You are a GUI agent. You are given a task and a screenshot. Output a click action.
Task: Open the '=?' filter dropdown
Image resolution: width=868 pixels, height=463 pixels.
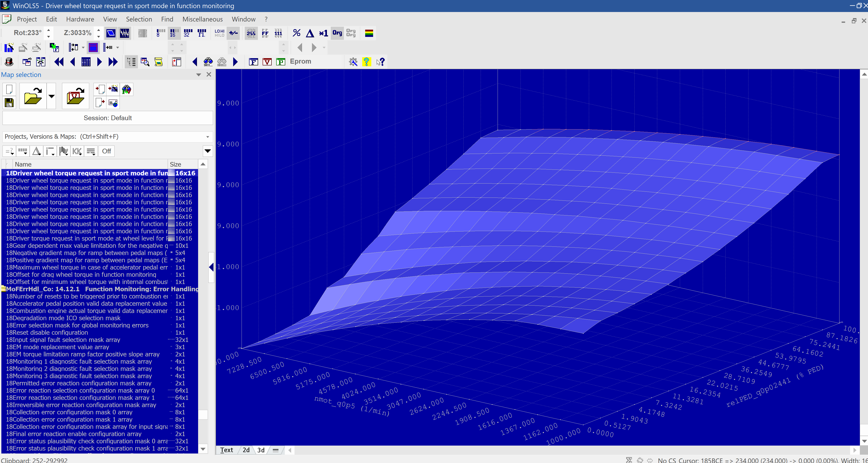coord(9,151)
